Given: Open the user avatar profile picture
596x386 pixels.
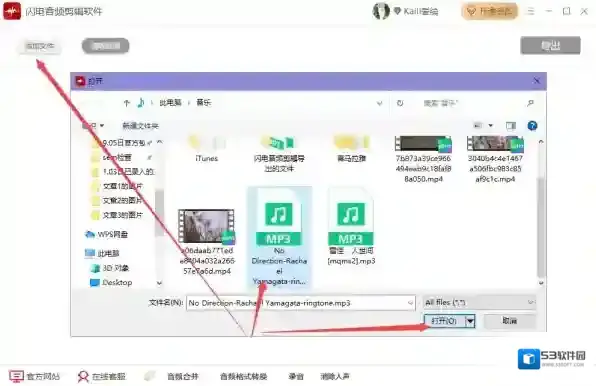Looking at the screenshot, I should pyautogui.click(x=381, y=11).
